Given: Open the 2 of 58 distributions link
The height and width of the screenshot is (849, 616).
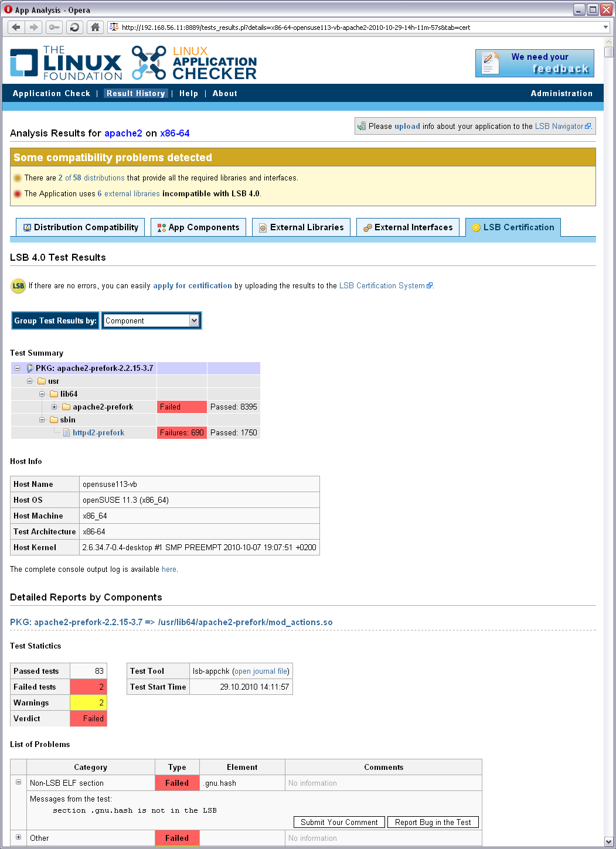Looking at the screenshot, I should pos(91,178).
